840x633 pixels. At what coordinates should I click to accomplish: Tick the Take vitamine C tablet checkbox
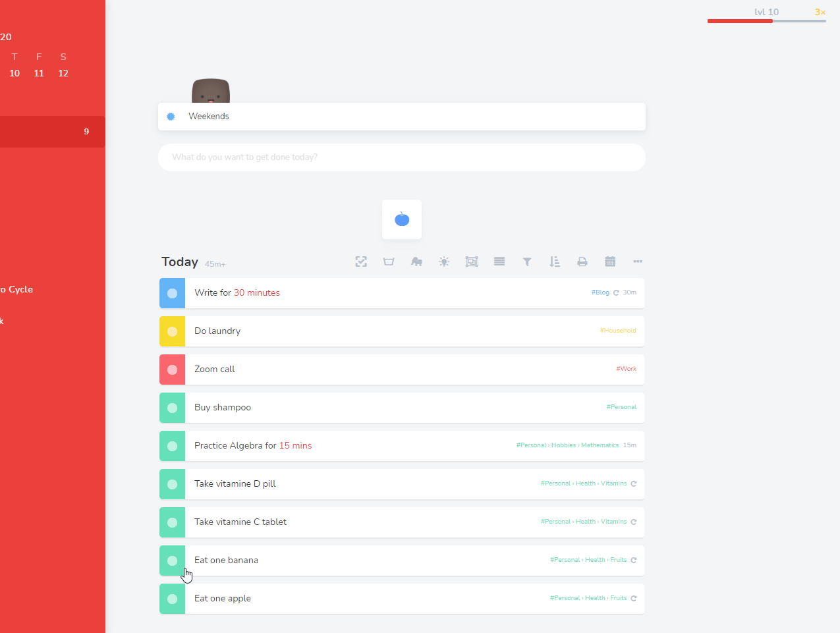(172, 522)
